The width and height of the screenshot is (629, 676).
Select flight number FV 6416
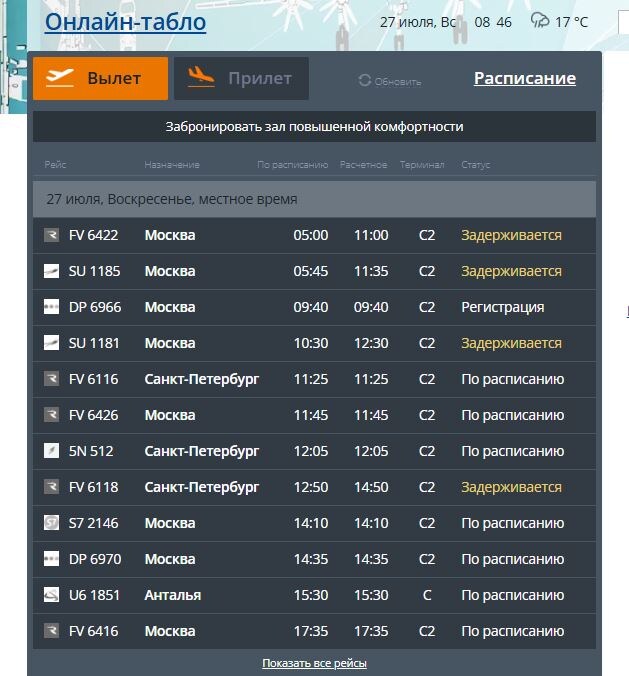coord(93,631)
